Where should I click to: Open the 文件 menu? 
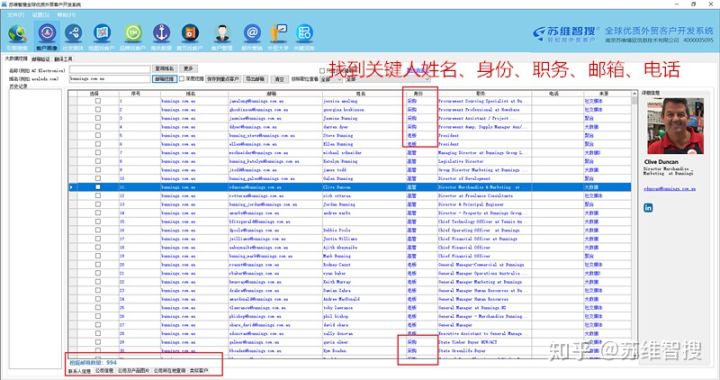[x=15, y=15]
